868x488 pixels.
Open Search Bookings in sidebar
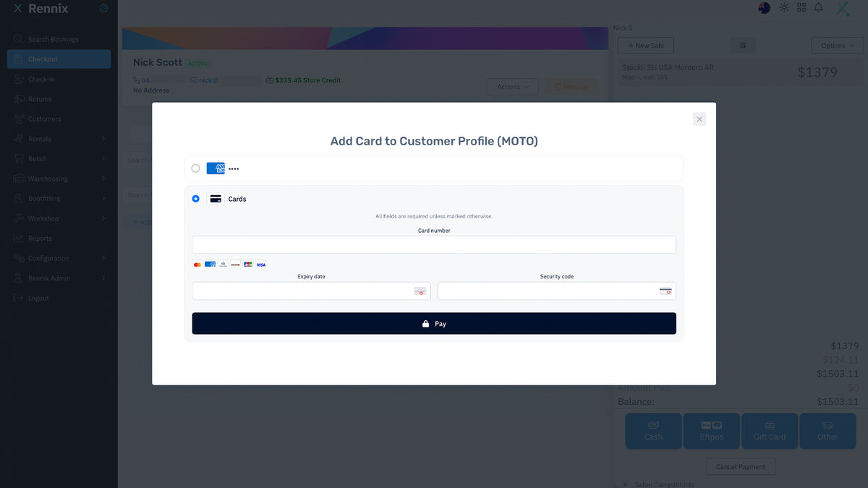(x=53, y=39)
